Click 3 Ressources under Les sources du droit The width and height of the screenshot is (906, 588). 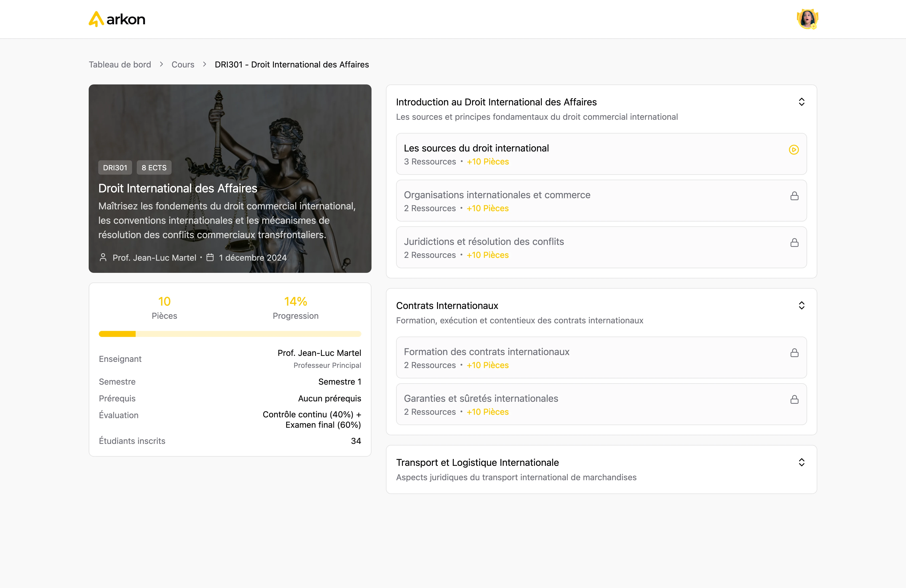pyautogui.click(x=430, y=162)
